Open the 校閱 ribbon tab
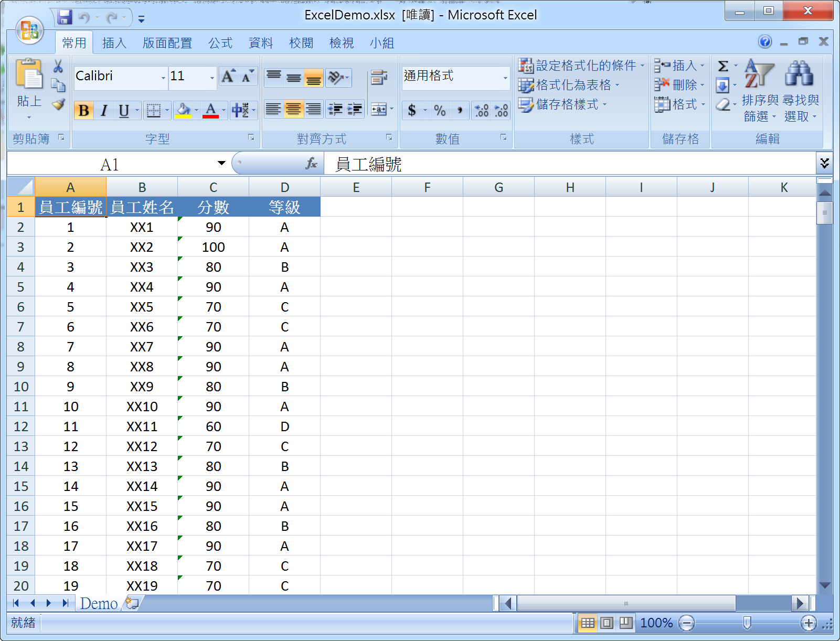 pyautogui.click(x=301, y=43)
